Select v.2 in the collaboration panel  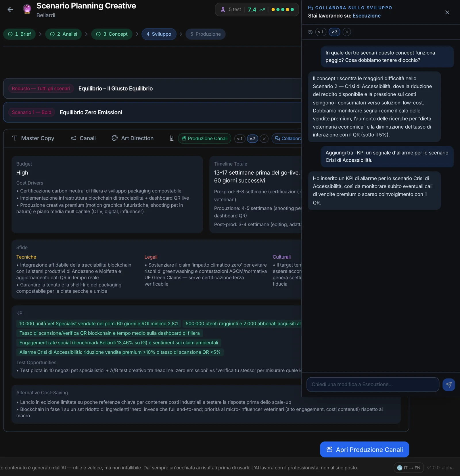click(334, 32)
